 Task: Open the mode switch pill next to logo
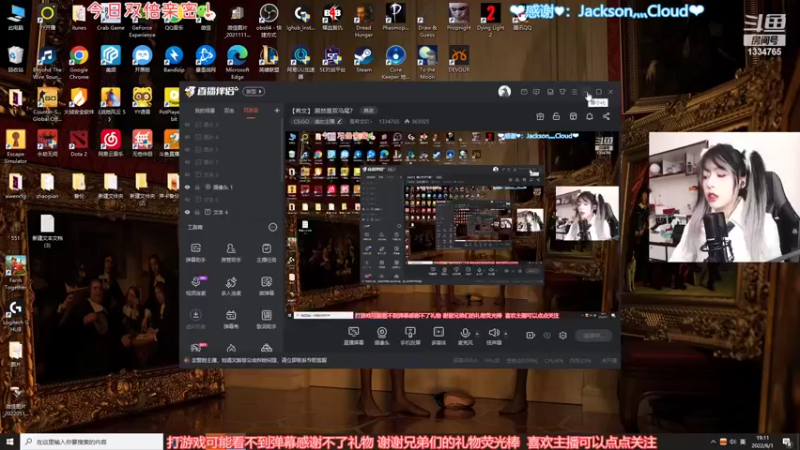[x=254, y=91]
